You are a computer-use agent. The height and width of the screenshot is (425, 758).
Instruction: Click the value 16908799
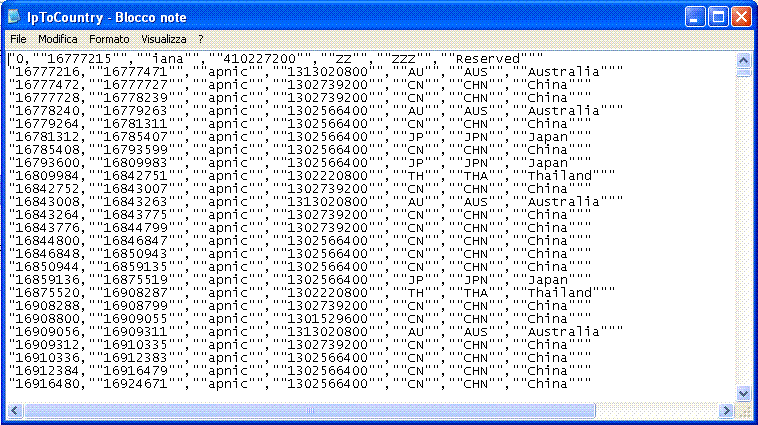(136, 306)
